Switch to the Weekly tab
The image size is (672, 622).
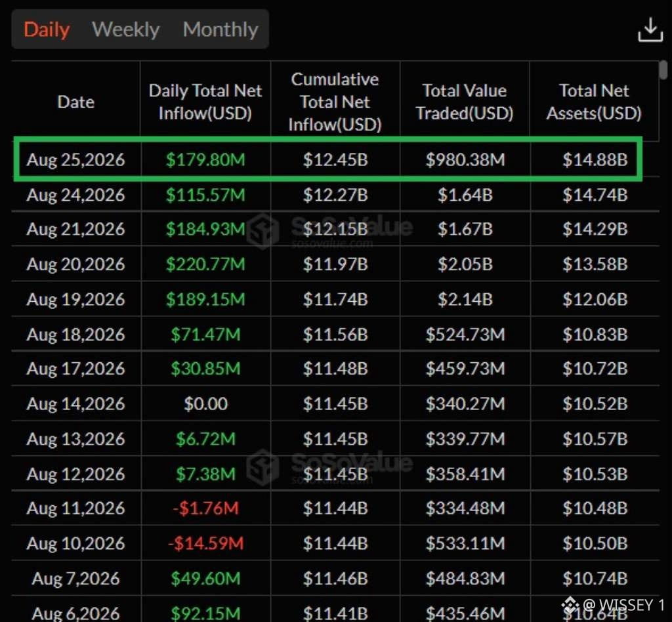125,30
